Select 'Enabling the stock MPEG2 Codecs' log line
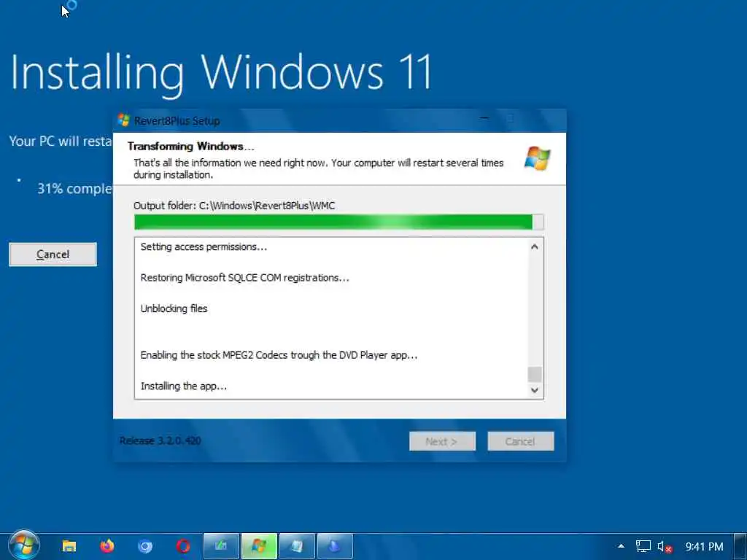The height and width of the screenshot is (560, 747). coord(279,355)
